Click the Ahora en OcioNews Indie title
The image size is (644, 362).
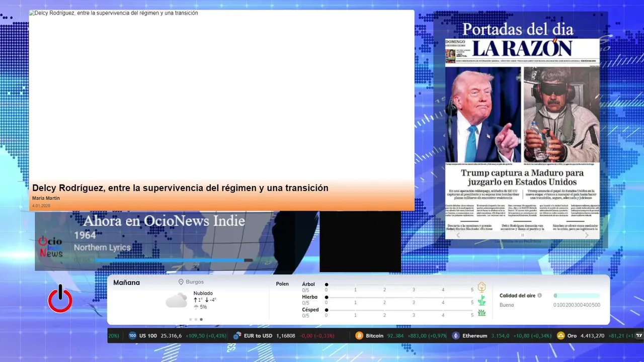pos(164,221)
